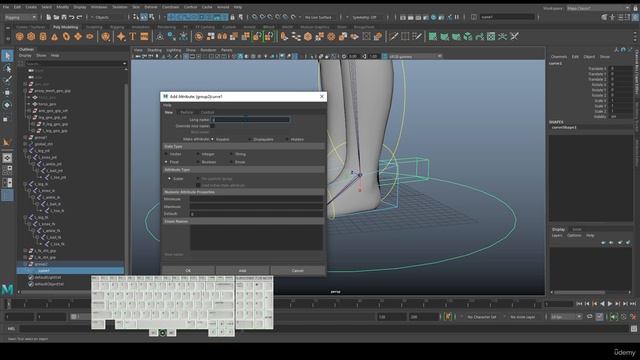Click on the time slider
Screen dimensions: 640x360
273,304
